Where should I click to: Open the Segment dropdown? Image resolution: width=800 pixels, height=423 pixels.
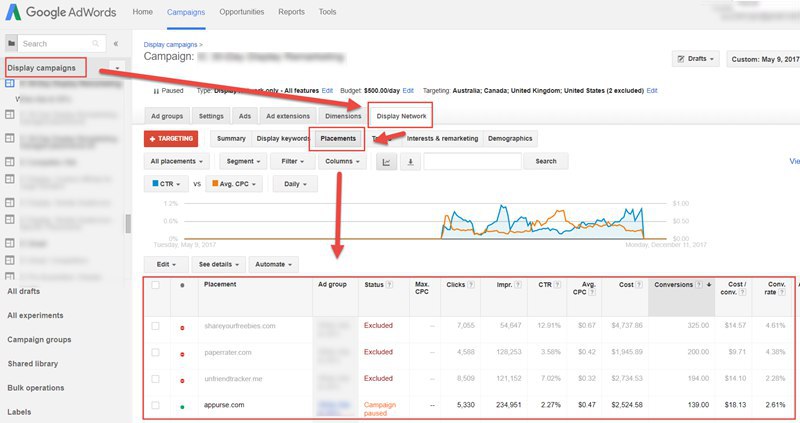point(243,162)
